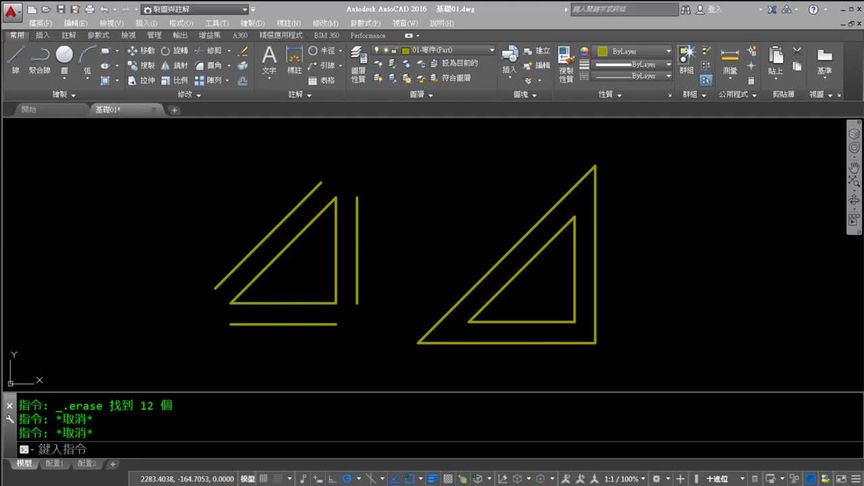Switch to the 配置1 layout tab

54,464
